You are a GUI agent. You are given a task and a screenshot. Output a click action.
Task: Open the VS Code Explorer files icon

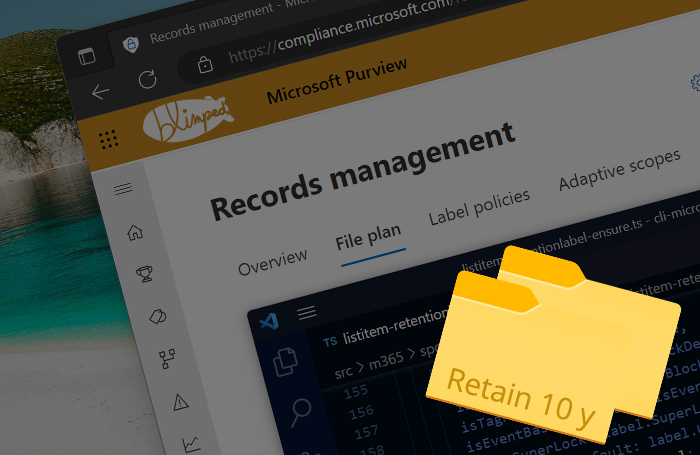[x=285, y=361]
